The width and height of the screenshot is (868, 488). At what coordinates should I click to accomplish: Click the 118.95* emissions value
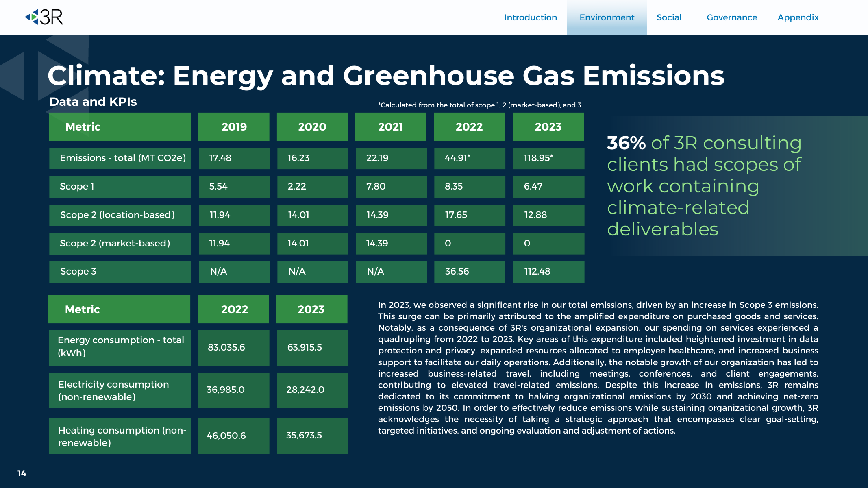[548, 158]
